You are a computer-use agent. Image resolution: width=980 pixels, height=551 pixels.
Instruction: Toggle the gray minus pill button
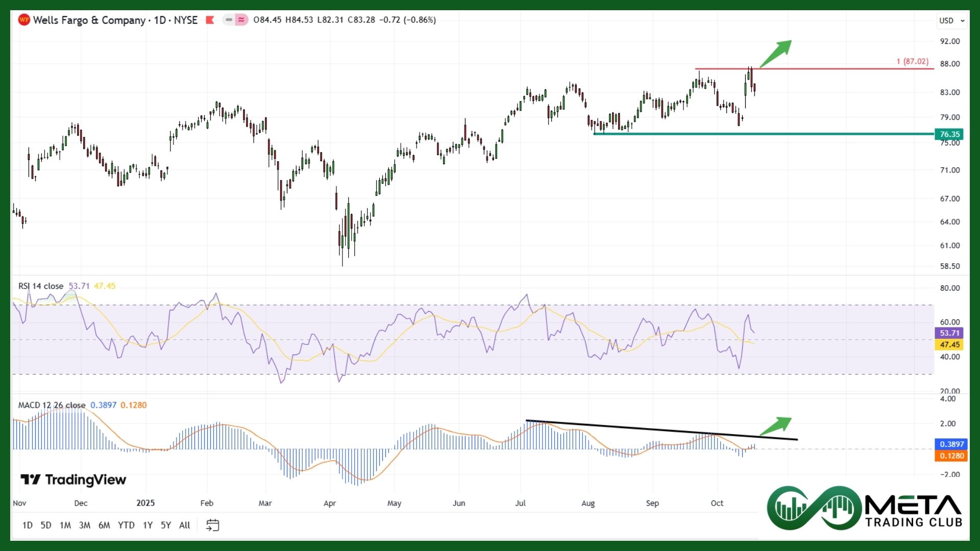(229, 20)
